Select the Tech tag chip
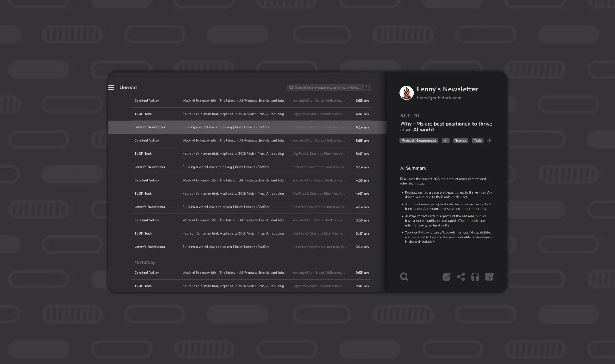Image resolution: width=615 pixels, height=364 pixels. pos(477,141)
